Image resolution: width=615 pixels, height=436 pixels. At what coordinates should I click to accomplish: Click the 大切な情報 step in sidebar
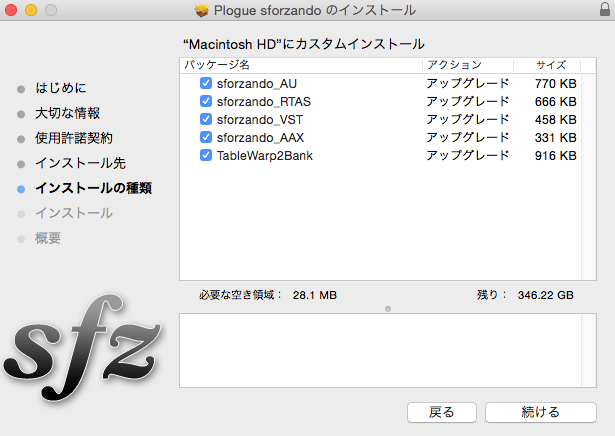(x=67, y=113)
